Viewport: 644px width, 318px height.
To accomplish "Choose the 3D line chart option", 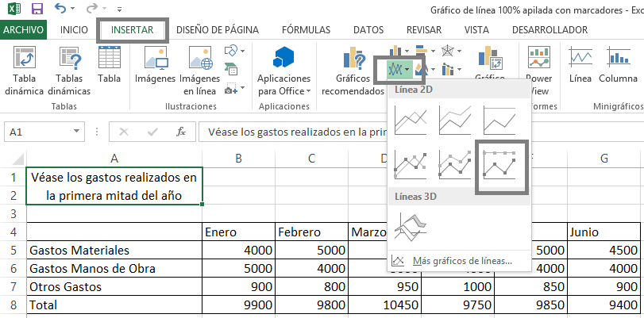I will point(411,231).
